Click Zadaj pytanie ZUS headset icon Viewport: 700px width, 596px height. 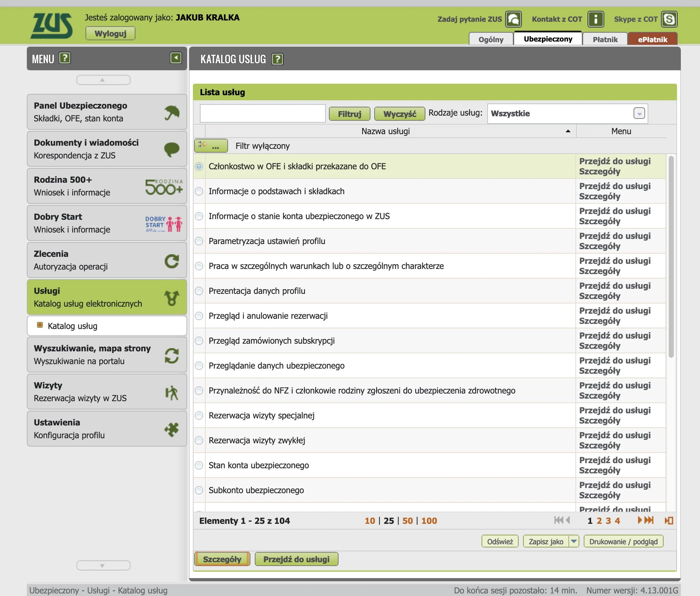pyautogui.click(x=513, y=19)
